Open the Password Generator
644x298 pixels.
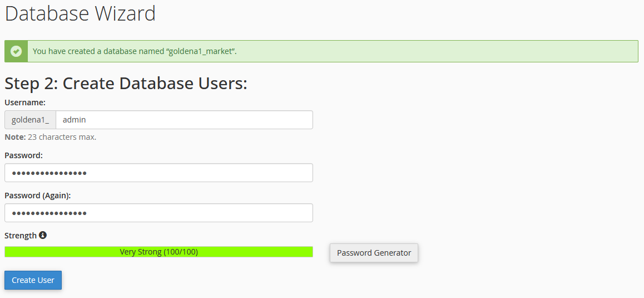pos(374,253)
